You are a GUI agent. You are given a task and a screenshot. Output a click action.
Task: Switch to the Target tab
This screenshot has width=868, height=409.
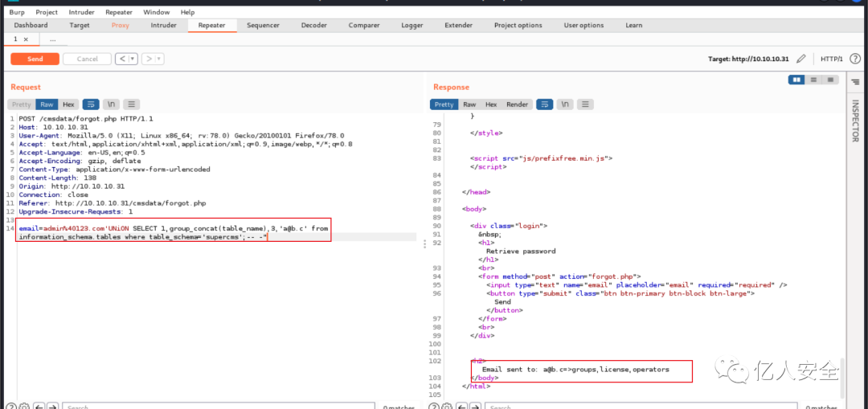coord(80,25)
